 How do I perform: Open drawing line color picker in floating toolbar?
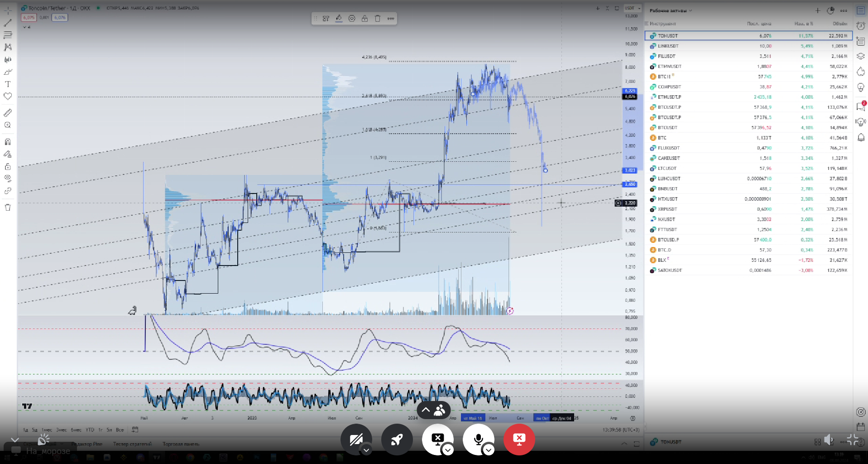tap(339, 19)
